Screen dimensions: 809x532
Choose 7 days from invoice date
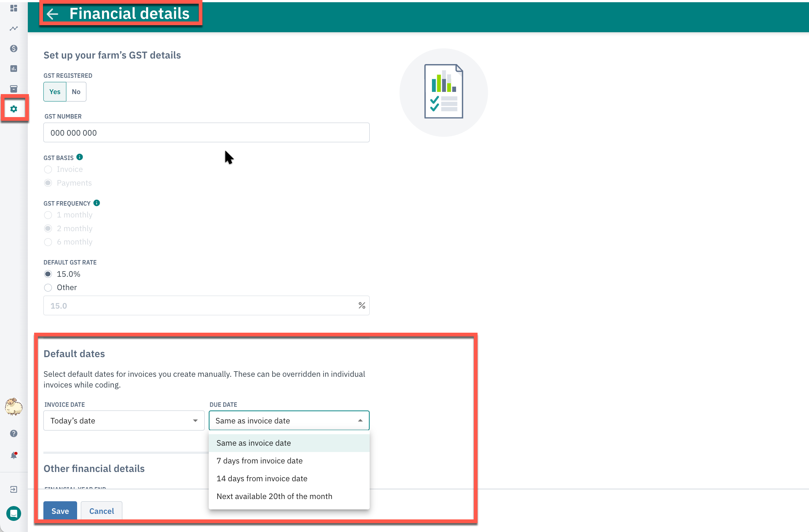260,461
